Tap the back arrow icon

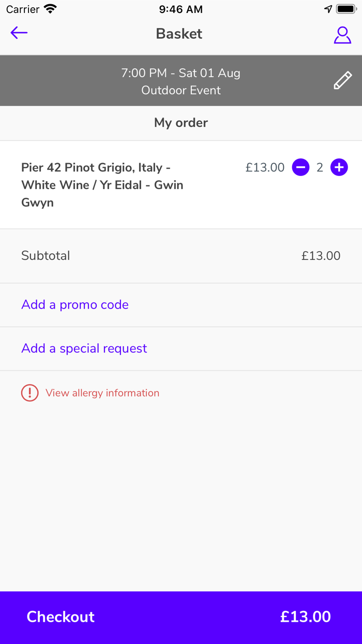click(x=19, y=33)
